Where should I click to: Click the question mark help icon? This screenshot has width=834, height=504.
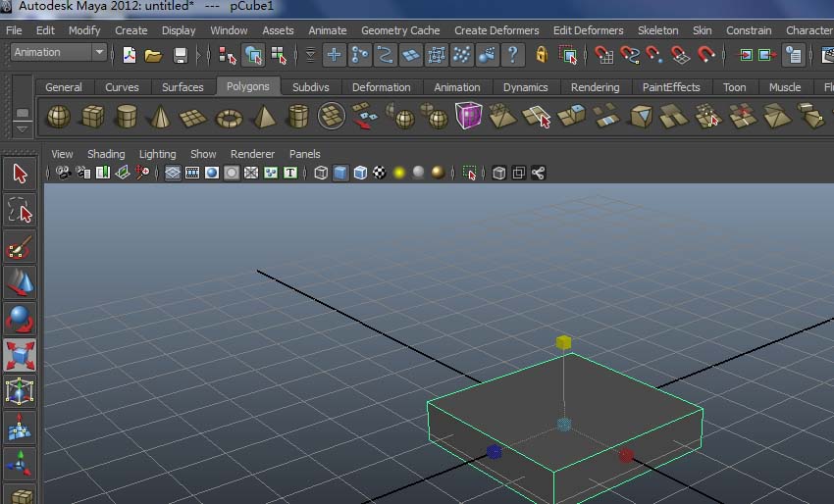click(513, 54)
